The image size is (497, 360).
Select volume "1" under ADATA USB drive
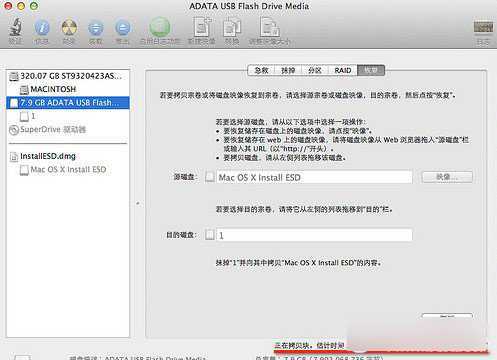(x=68, y=116)
